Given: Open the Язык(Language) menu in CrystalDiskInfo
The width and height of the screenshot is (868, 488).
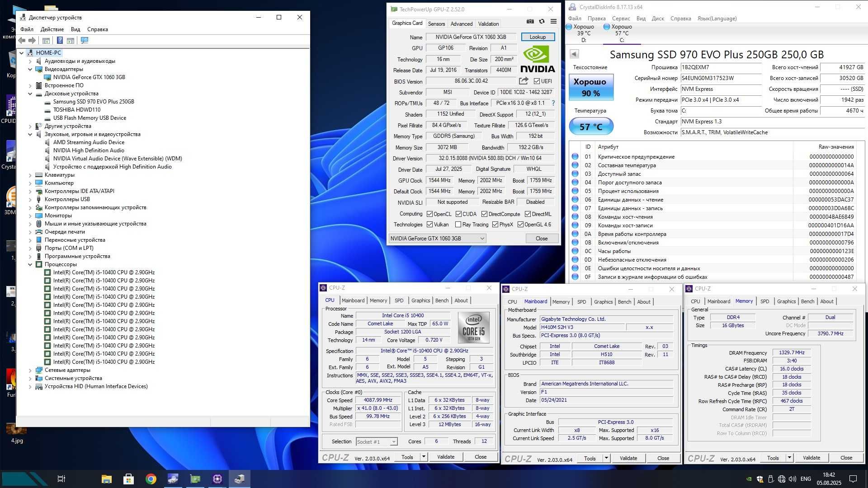Looking at the screenshot, I should pos(717,19).
